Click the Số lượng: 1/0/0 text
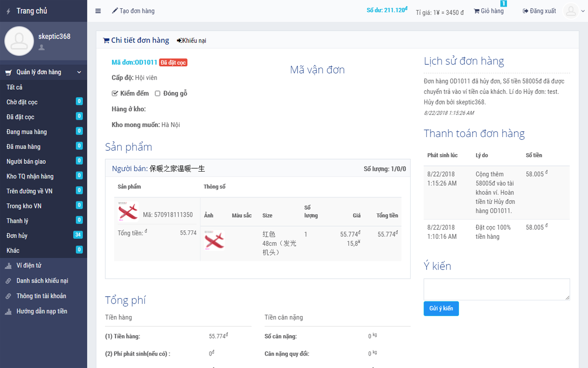Screen dimensions: 588x368 [385, 169]
